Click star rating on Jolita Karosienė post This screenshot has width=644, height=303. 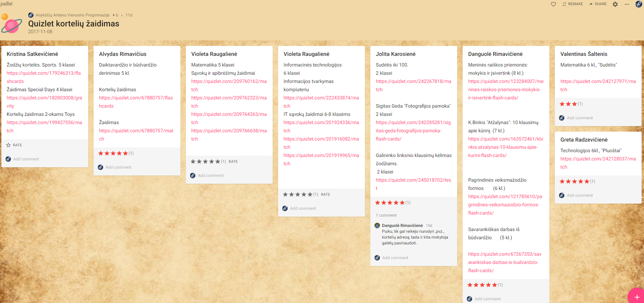390,203
